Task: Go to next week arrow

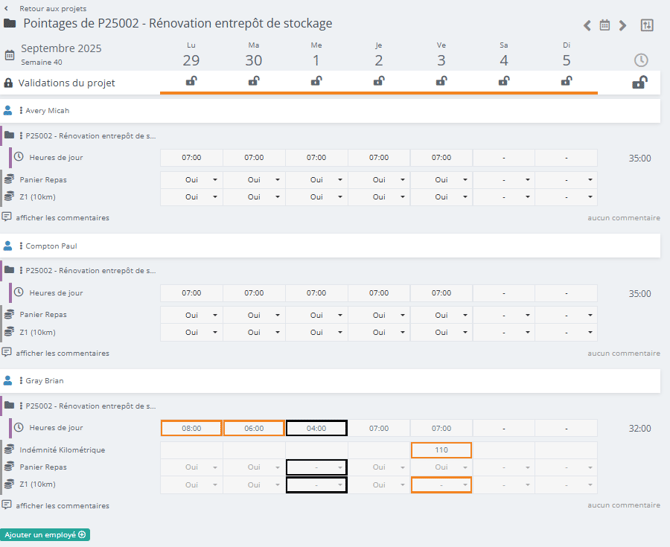Action: point(622,25)
